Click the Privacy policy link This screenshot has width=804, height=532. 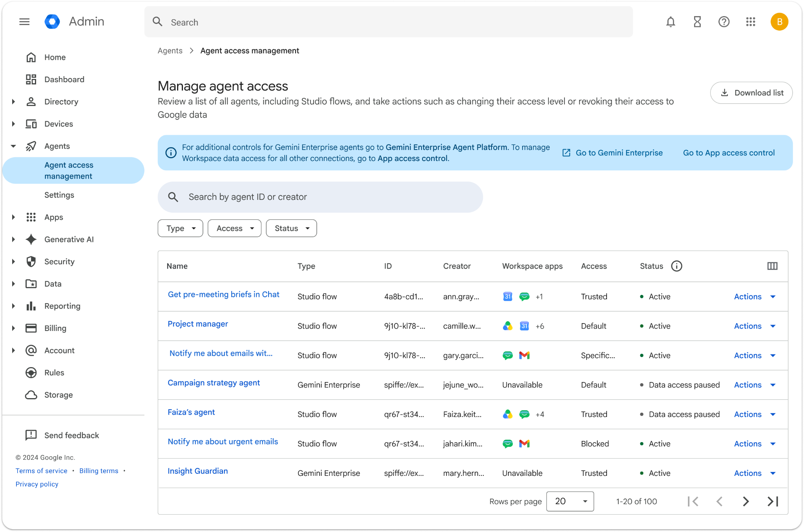[x=37, y=484]
